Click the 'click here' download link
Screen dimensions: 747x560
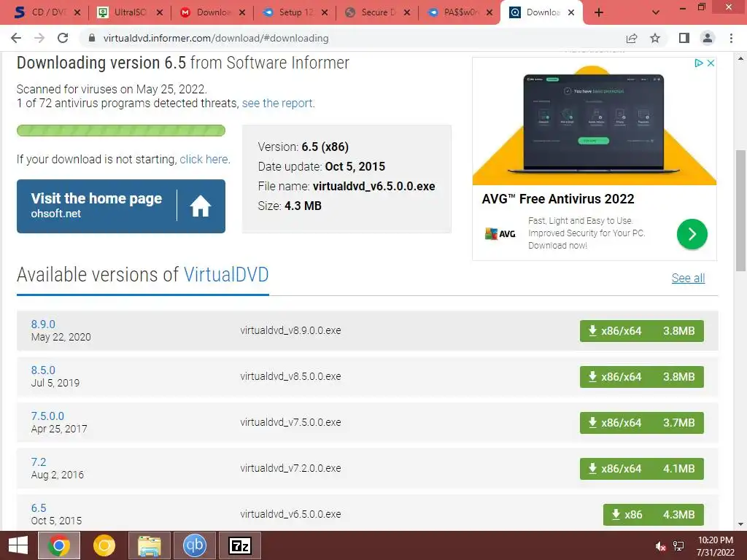pyautogui.click(x=204, y=159)
